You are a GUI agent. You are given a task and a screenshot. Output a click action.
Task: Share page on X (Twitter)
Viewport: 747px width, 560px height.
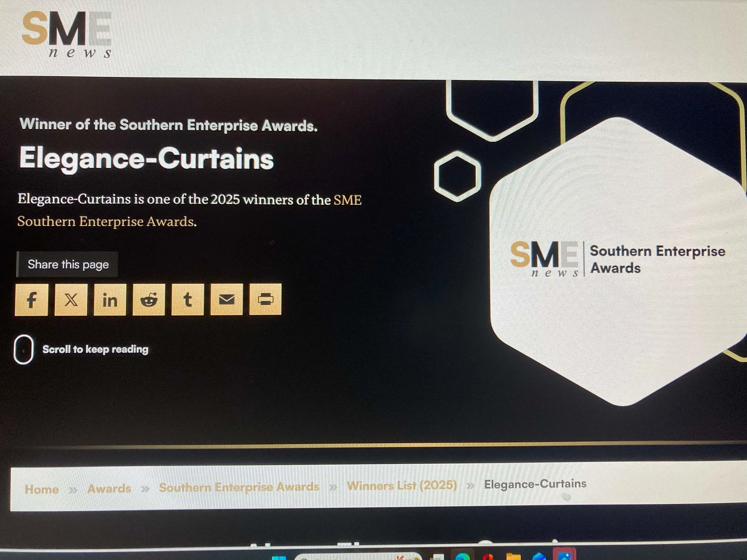point(71,300)
